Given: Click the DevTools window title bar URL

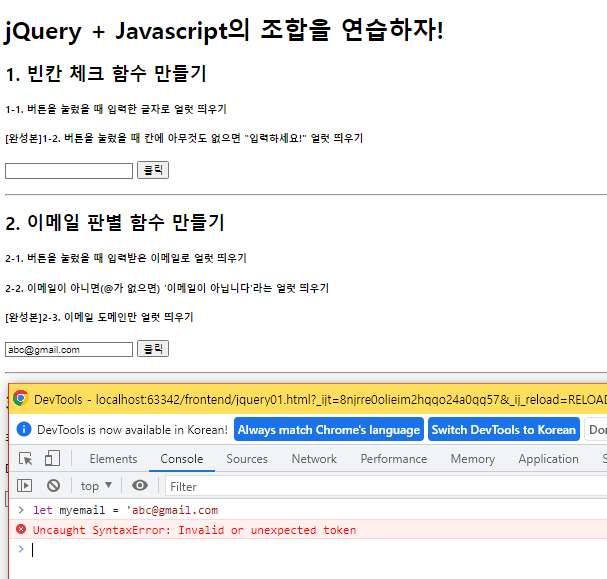Looking at the screenshot, I should (x=352, y=399).
